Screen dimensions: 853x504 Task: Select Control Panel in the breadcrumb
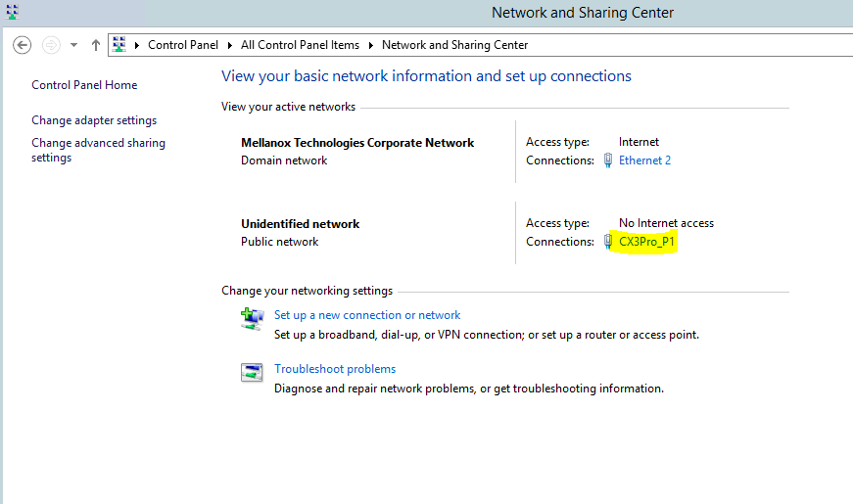[183, 45]
